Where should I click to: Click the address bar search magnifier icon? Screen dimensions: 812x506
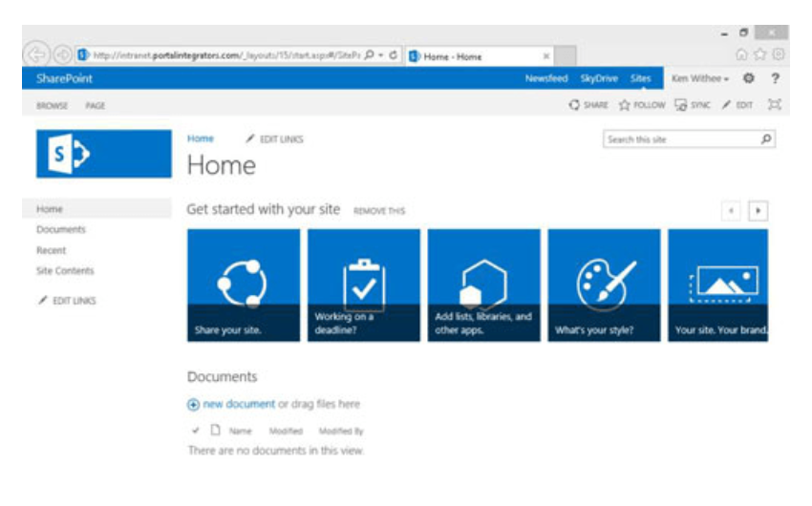370,54
